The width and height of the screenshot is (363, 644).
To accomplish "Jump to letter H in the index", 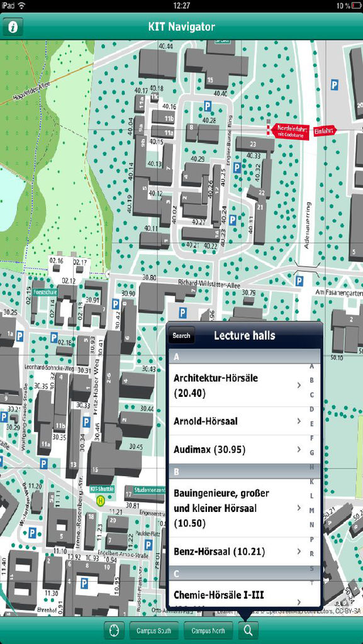I will pyautogui.click(x=312, y=467).
